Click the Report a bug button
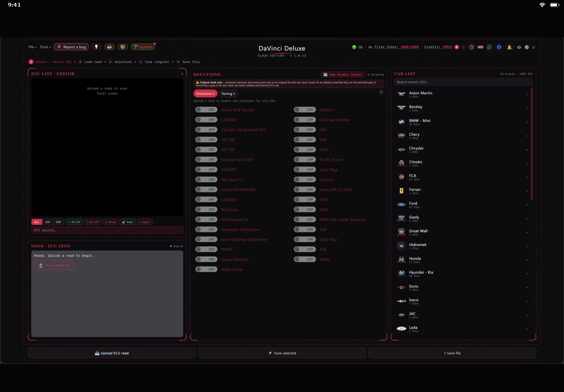Image resolution: width=564 pixels, height=392 pixels. [72, 47]
